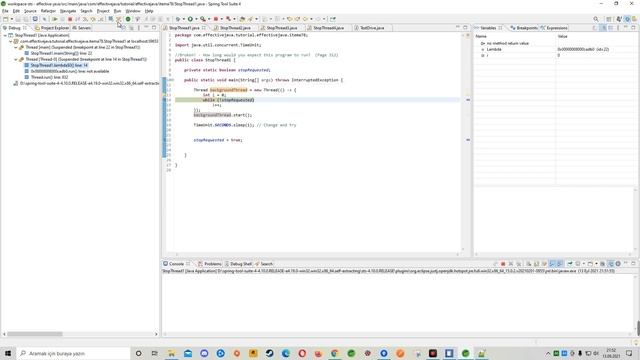
Task: Maximize the editor area
Action: pos(465,27)
